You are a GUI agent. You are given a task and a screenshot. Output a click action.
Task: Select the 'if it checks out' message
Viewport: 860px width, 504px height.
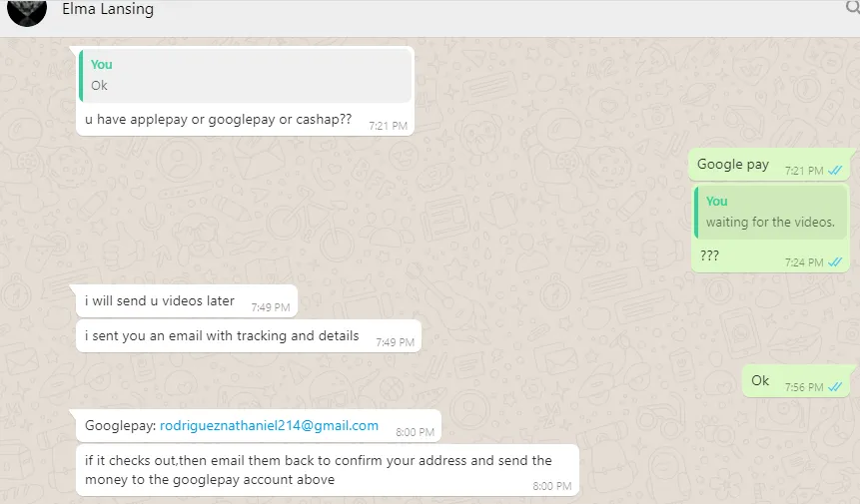pos(328,470)
